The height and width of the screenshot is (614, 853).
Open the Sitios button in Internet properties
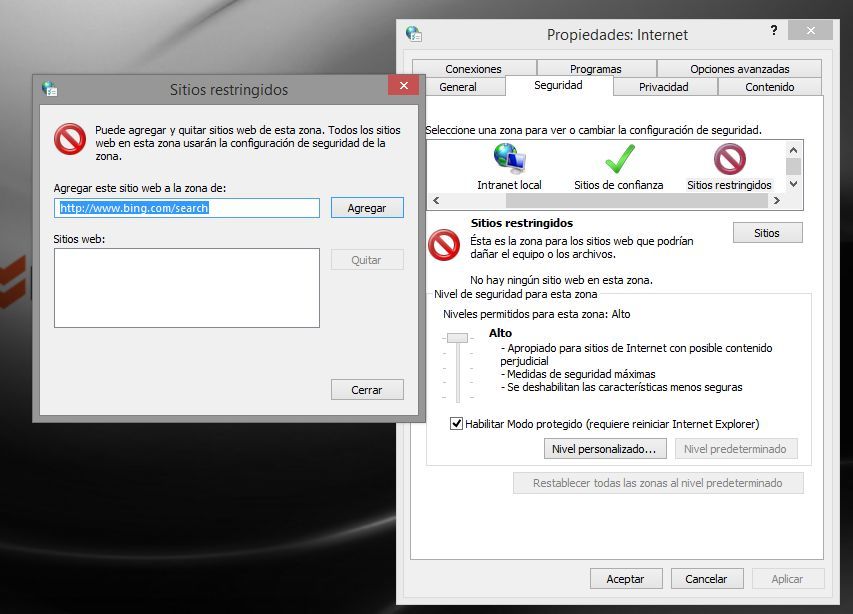point(767,233)
